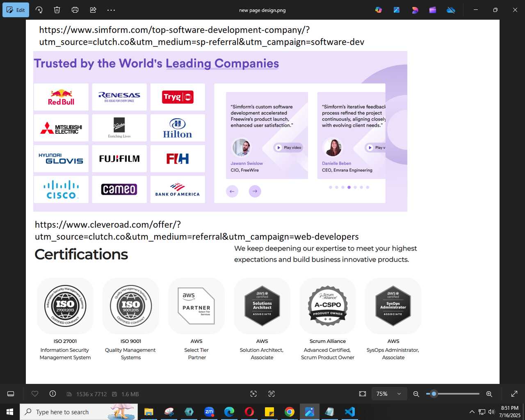
Task: Click the Type here to search box
Action: click(79, 412)
